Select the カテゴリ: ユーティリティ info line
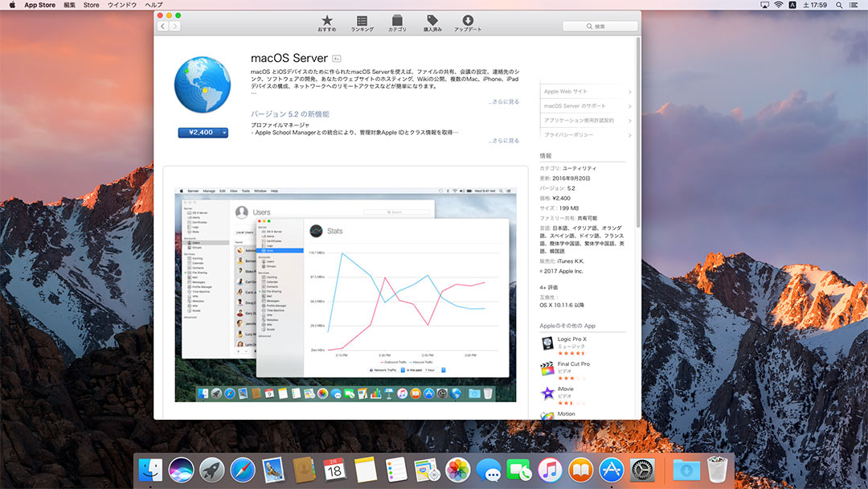This screenshot has height=489, width=868. click(x=568, y=168)
